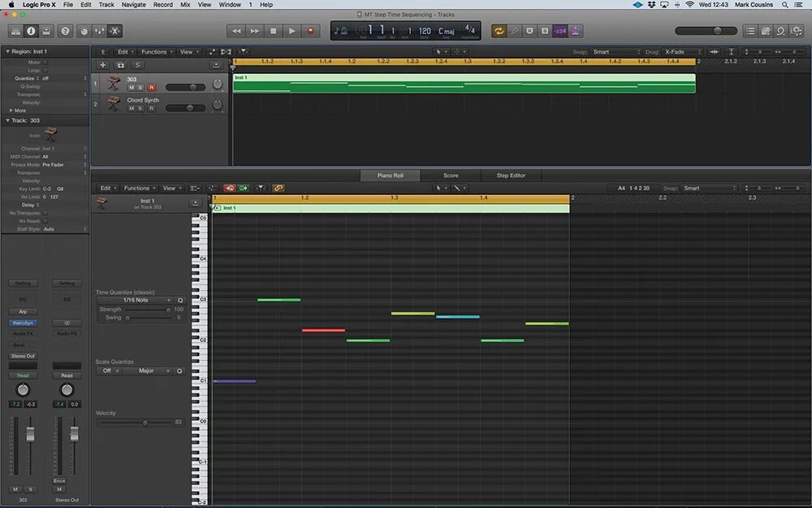Open the Track menu in menu bar
Image resolution: width=812 pixels, height=508 pixels.
tap(106, 5)
